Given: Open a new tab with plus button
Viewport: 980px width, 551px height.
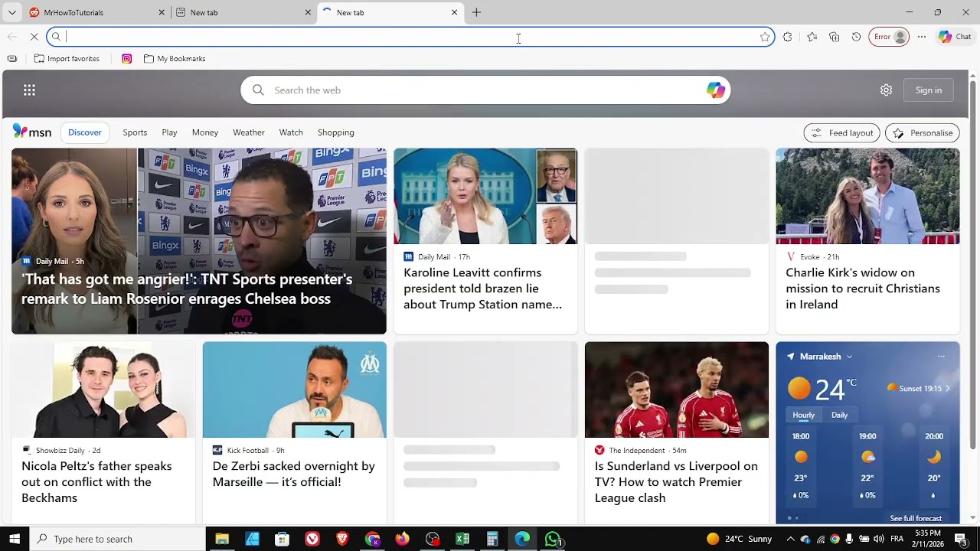Looking at the screenshot, I should click(x=476, y=12).
